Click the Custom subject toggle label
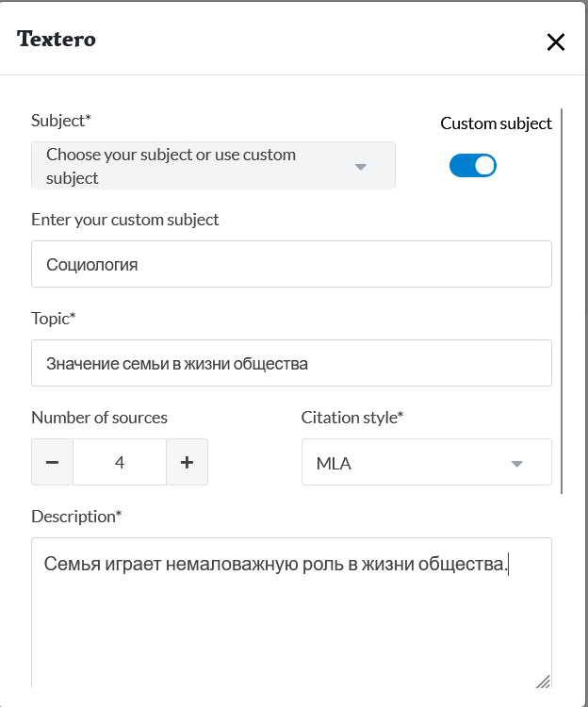The image size is (588, 707). point(496,123)
